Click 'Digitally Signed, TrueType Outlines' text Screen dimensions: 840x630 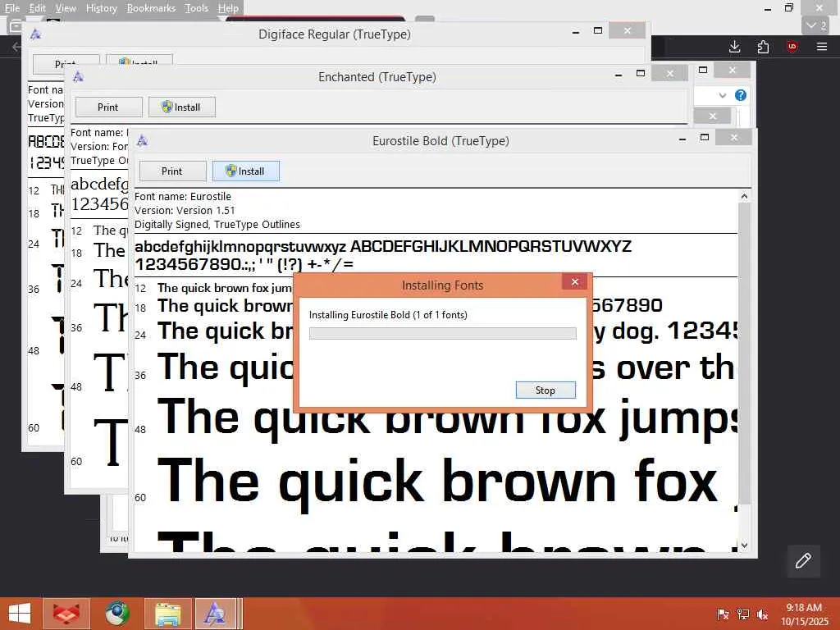pos(217,225)
